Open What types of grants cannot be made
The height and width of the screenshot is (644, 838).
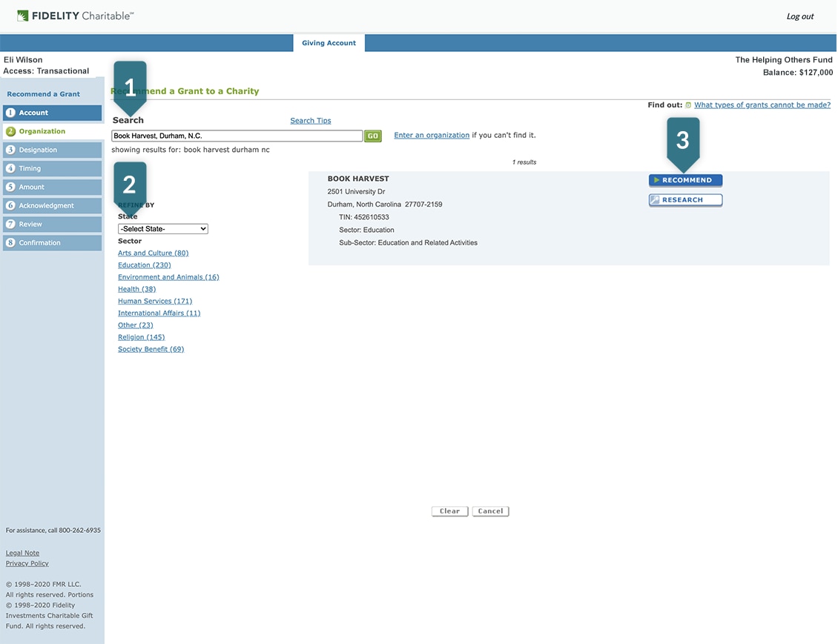click(762, 104)
